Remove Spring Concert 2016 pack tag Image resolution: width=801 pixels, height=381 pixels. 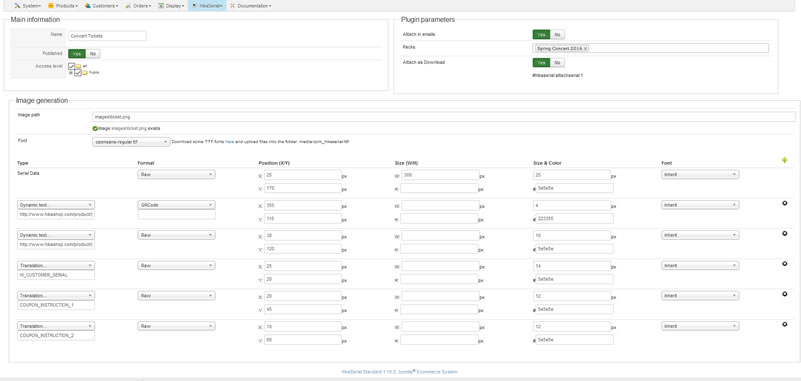coord(585,48)
